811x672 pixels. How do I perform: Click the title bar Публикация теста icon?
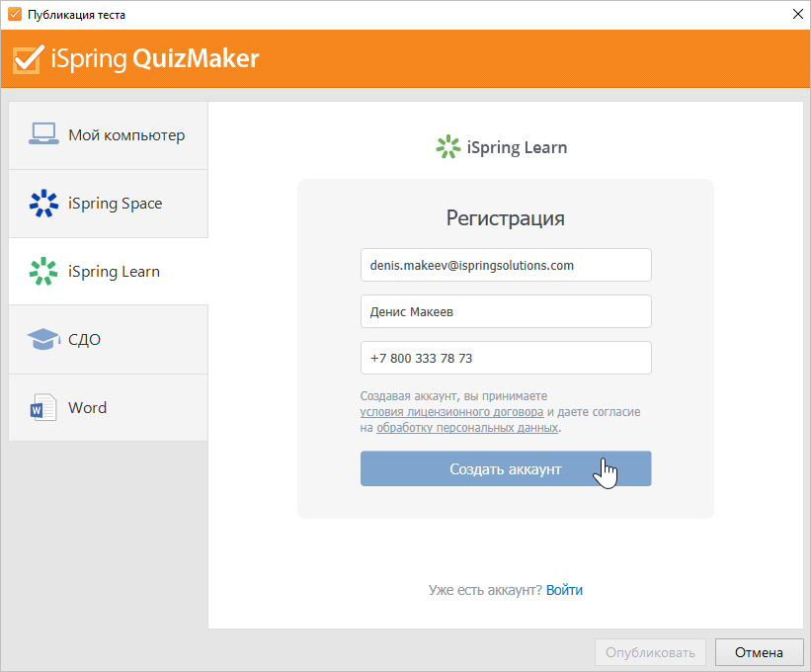pos(15,14)
